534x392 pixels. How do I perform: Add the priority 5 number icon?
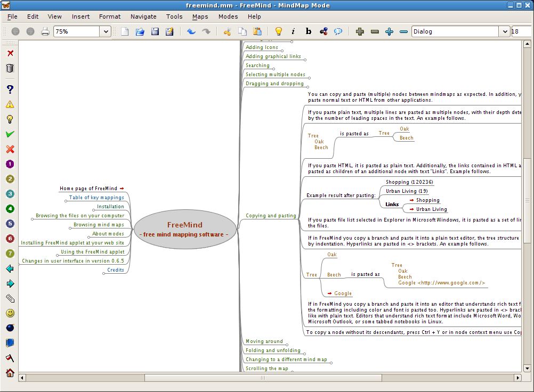(x=10, y=224)
